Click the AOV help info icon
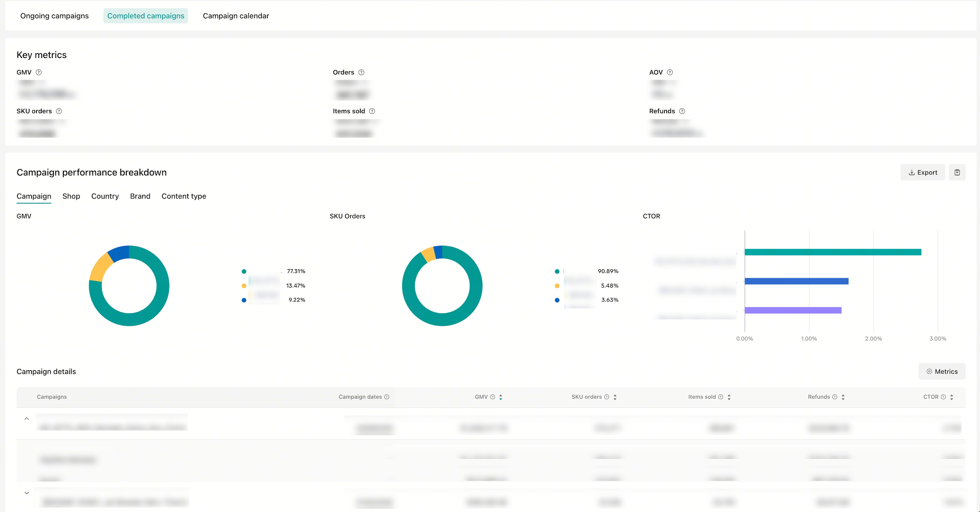The width and height of the screenshot is (980, 512). pyautogui.click(x=670, y=72)
